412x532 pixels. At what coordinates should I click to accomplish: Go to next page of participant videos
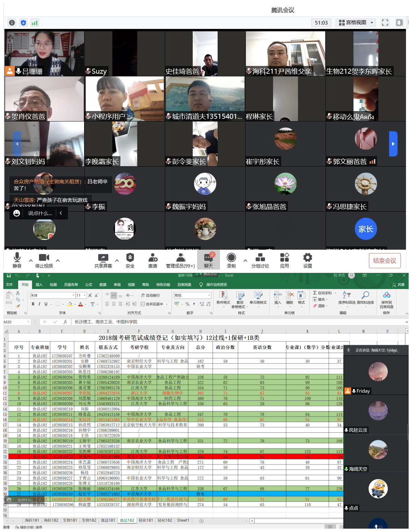[393, 144]
